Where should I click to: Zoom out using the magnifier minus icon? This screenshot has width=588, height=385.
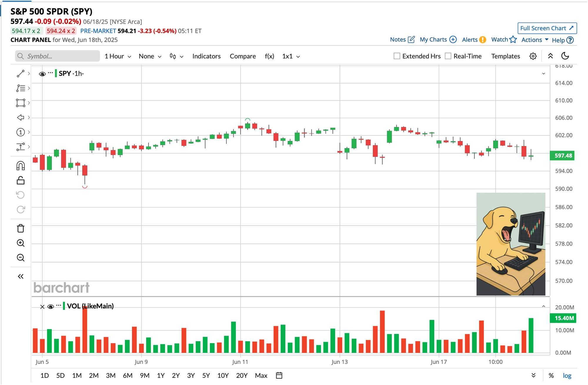point(21,258)
